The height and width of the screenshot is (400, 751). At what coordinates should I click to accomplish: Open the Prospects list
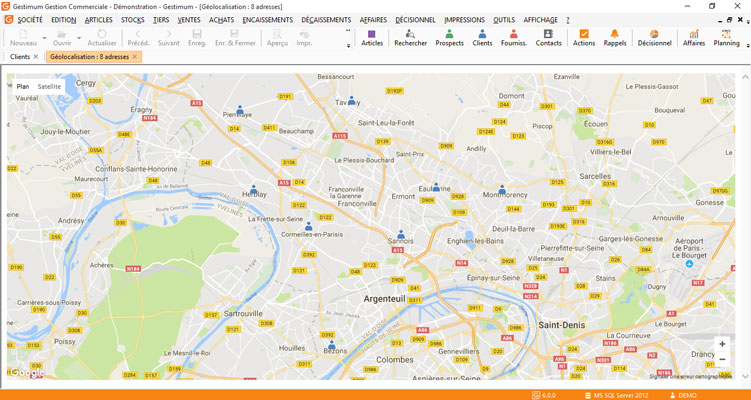pos(449,38)
